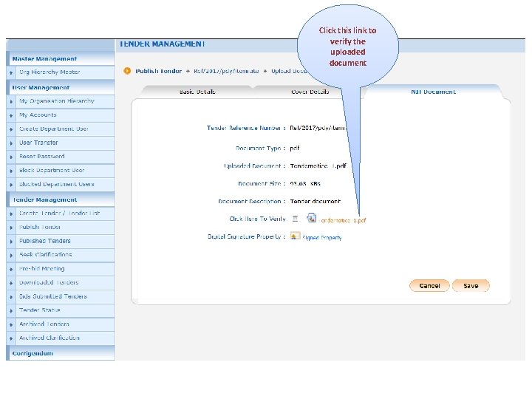Screen dimensions: 532x399
Task: Click arrow bullet beside My Accounts
Action: 11,115
